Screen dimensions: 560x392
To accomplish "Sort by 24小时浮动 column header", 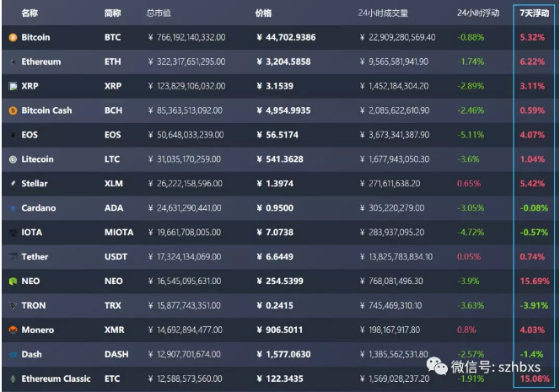I will 477,13.
